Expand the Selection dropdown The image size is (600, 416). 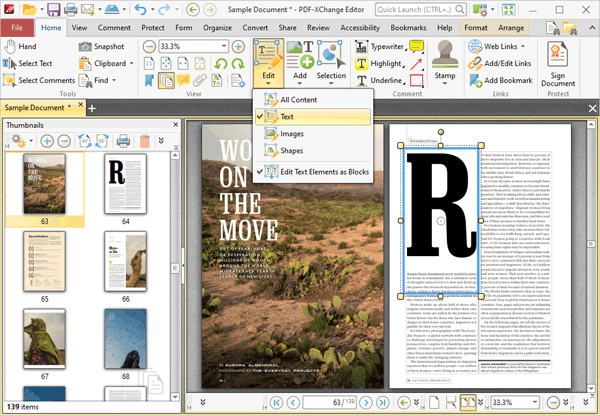tap(331, 82)
